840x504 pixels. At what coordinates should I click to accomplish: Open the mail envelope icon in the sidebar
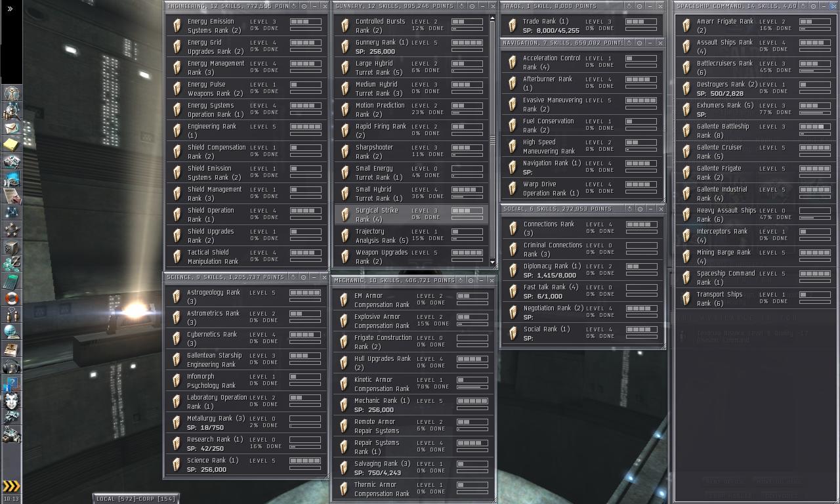11,127
